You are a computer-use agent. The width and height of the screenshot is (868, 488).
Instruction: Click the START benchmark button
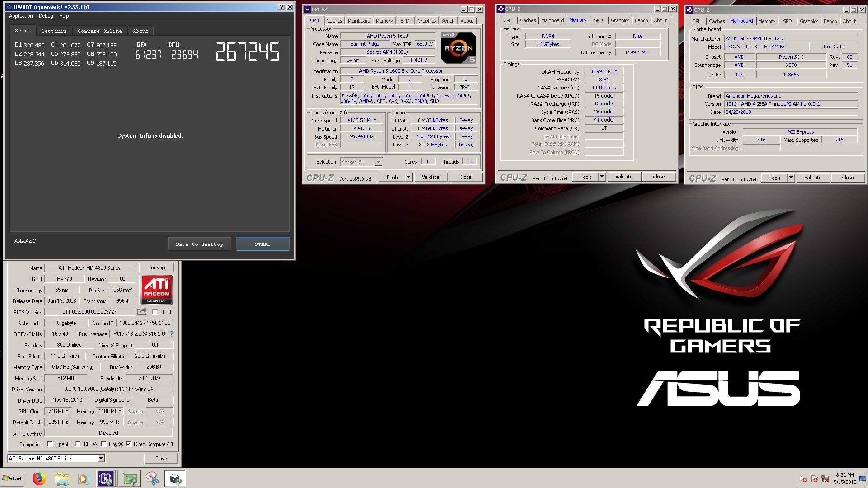(x=263, y=244)
